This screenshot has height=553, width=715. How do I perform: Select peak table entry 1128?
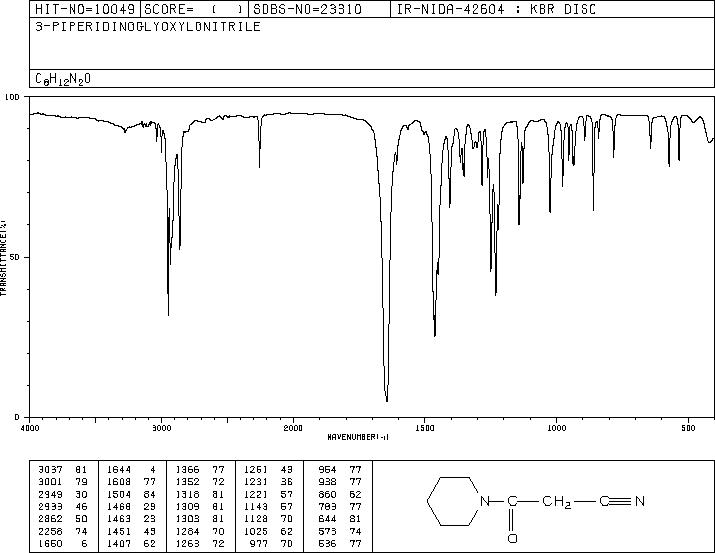[x=268, y=519]
